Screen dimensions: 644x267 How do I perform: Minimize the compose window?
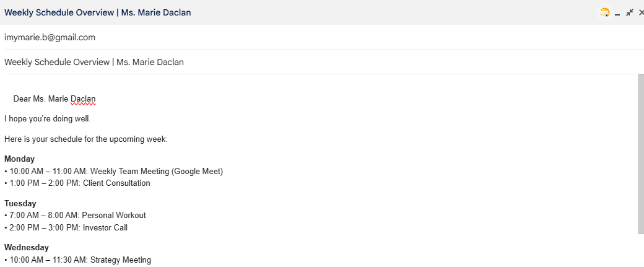[617, 13]
